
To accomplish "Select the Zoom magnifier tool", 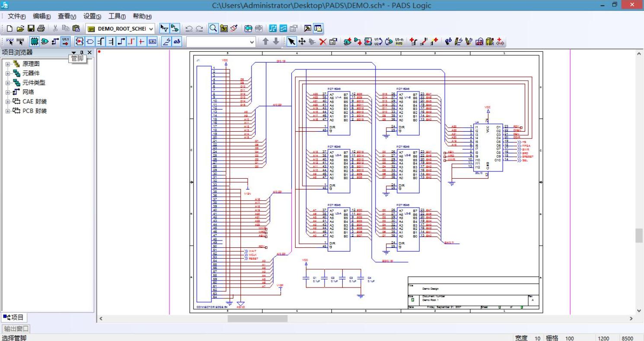I will pyautogui.click(x=213, y=28).
